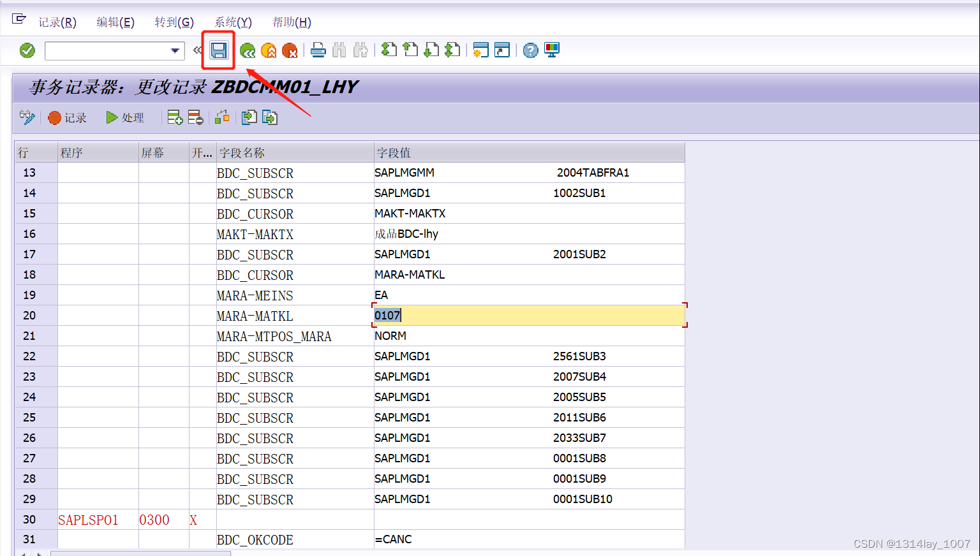The width and height of the screenshot is (980, 556).
Task: Toggle Display/Change glasses-pencil icon
Action: [27, 117]
